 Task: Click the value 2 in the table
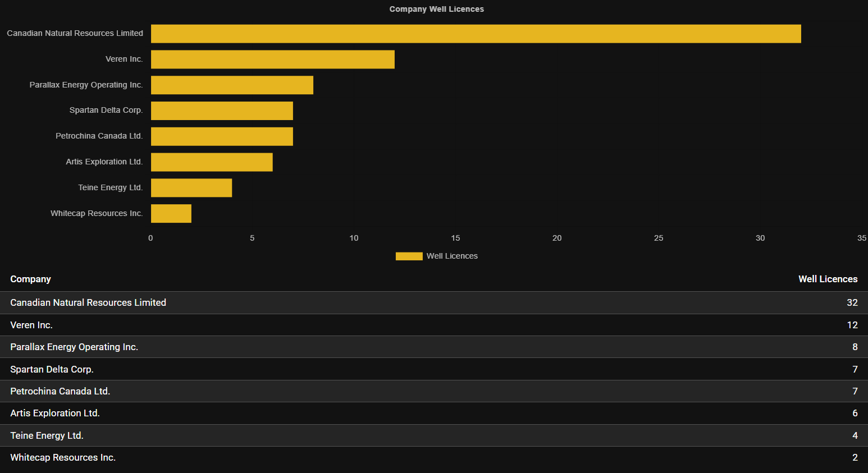click(x=855, y=457)
